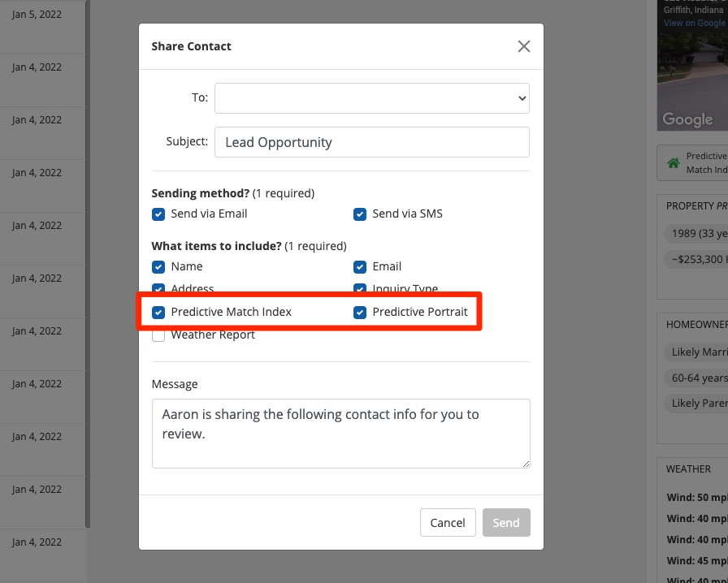The image size is (728, 583).
Task: Uncheck Predictive Match Index checkbox
Action: click(158, 312)
